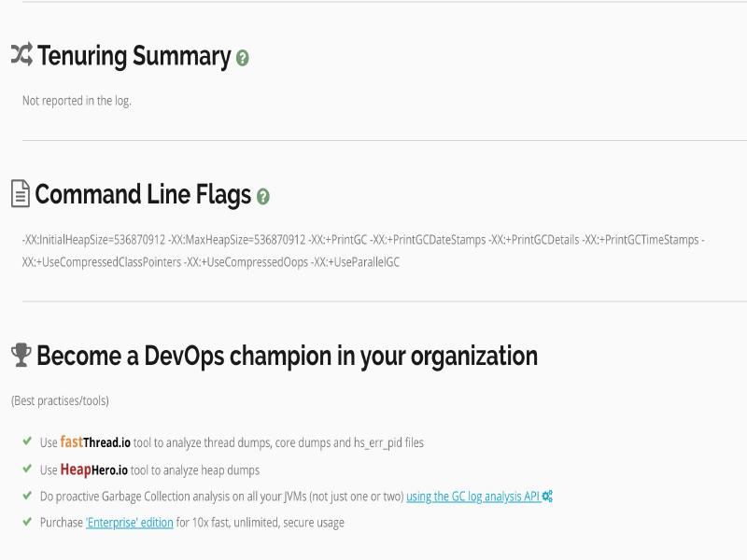Click the Command Line Flags heading
This screenshot has height=560, width=747.
tap(143, 194)
